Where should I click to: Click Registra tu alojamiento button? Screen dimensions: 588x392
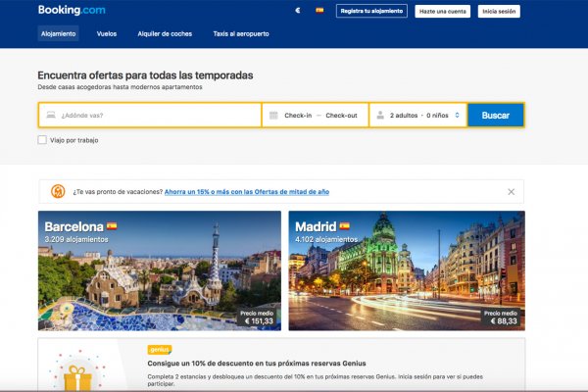tap(370, 11)
